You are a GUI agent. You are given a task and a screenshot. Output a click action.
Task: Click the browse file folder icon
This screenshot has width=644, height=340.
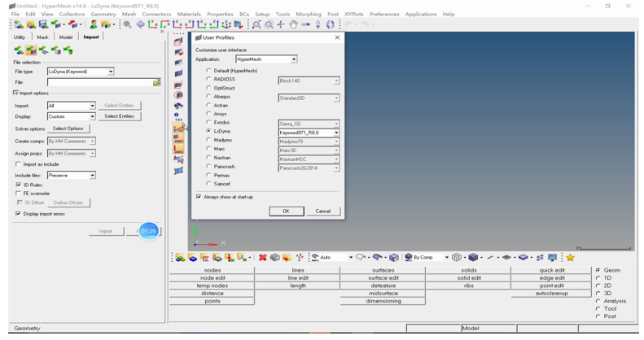(156, 82)
